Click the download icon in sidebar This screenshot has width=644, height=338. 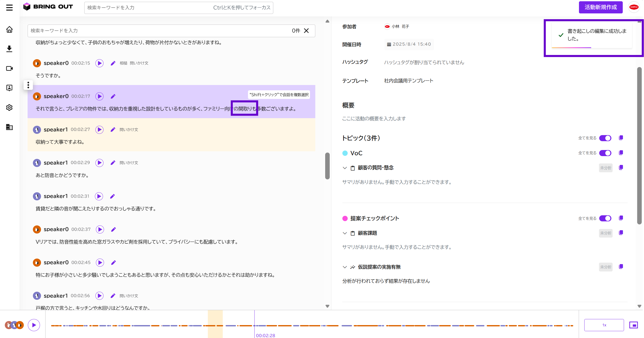(9, 49)
